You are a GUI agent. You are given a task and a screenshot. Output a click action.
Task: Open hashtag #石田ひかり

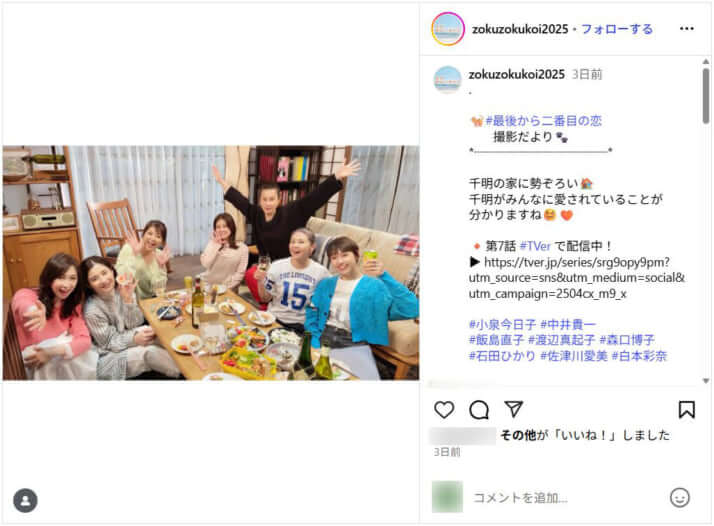[x=502, y=356]
